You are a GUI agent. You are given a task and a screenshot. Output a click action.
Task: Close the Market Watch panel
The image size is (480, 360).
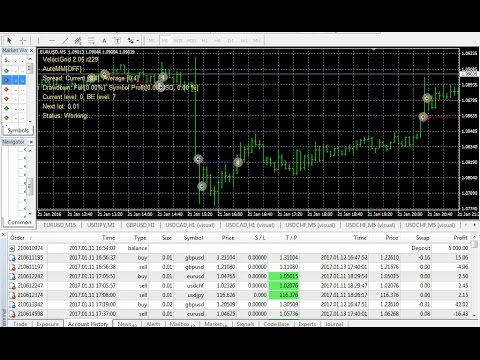[31, 50]
